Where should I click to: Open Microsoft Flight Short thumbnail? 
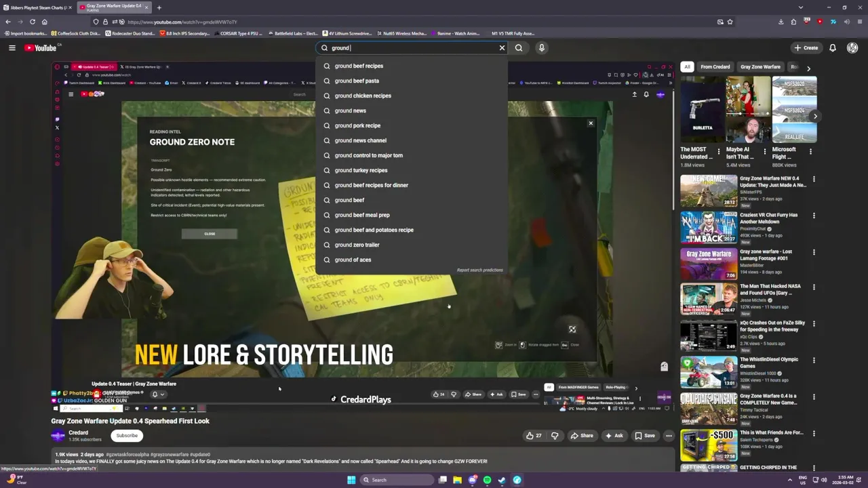coord(794,109)
